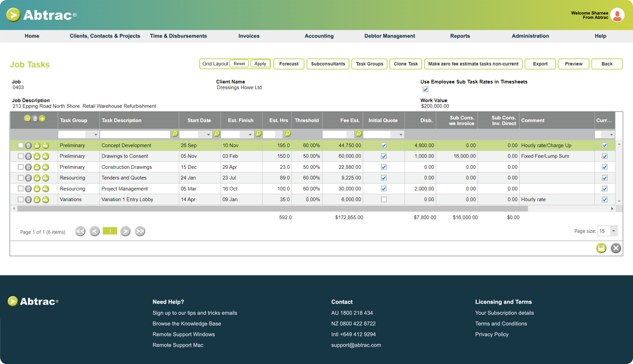Select the Concept Development row checkbox
Screen dimensions: 633x364
pos(21,145)
